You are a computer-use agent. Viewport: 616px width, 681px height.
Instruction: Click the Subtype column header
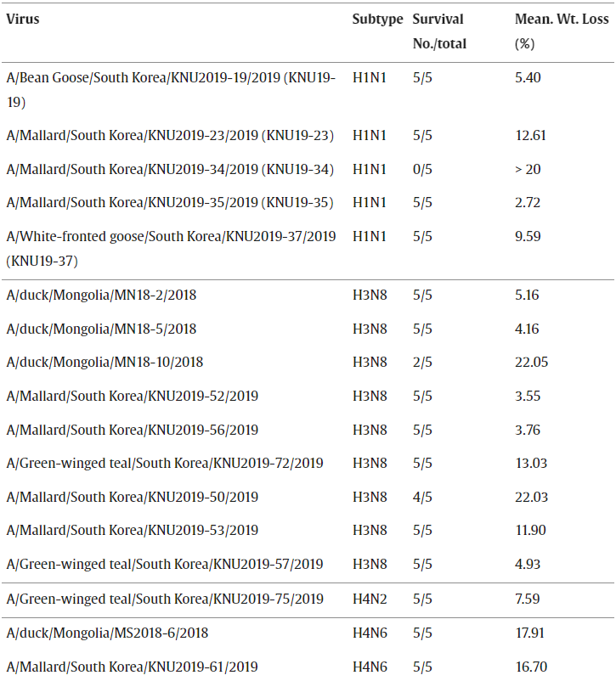point(377,20)
